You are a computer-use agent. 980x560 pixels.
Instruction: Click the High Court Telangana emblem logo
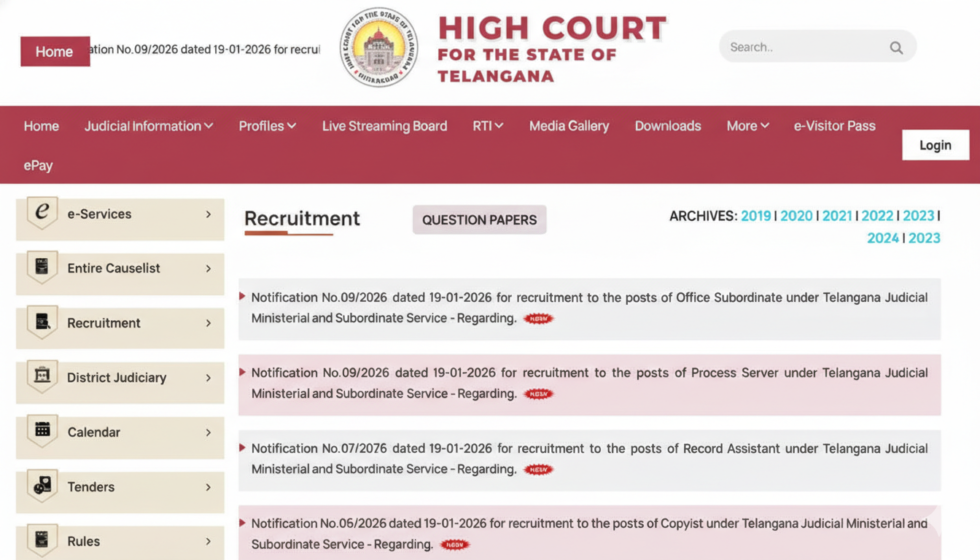click(379, 48)
